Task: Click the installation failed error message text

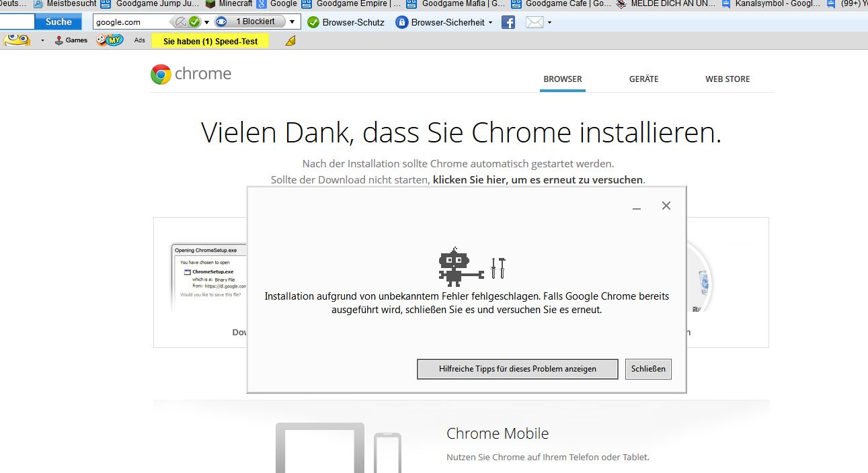Action: point(467,303)
